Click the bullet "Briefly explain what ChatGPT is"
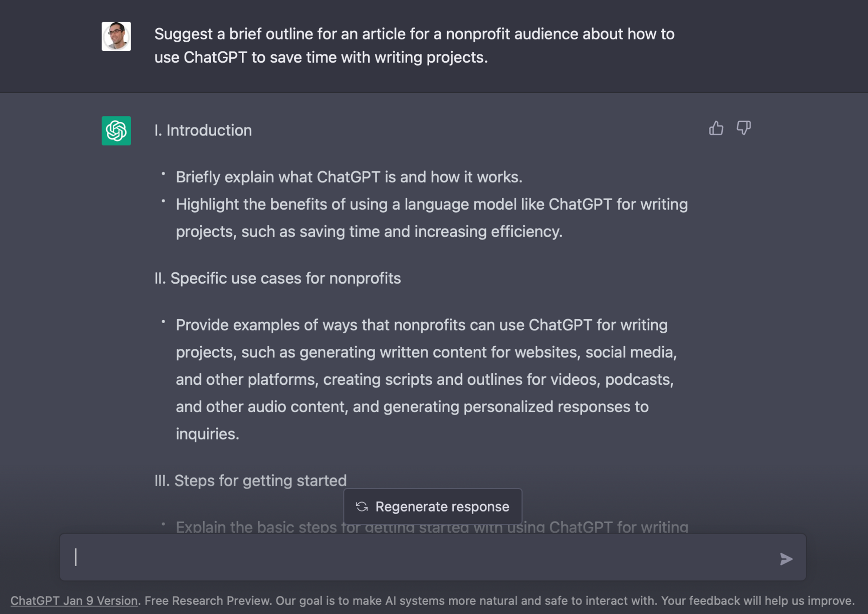Image resolution: width=868 pixels, height=614 pixels. [349, 177]
